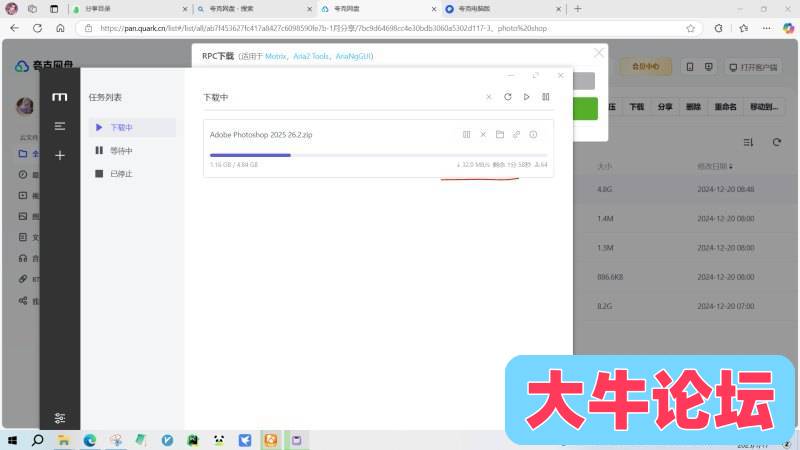Select the 8.2G file row
The width and height of the screenshot is (800, 450).
click(686, 306)
